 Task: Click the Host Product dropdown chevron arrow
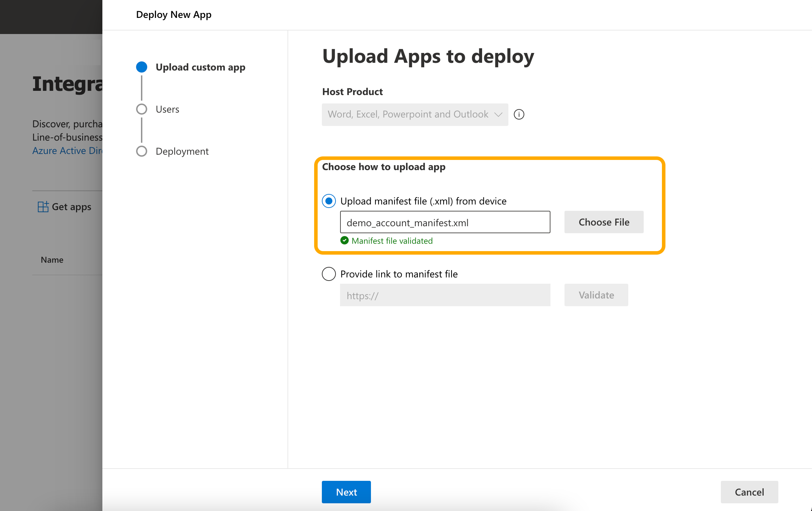498,114
